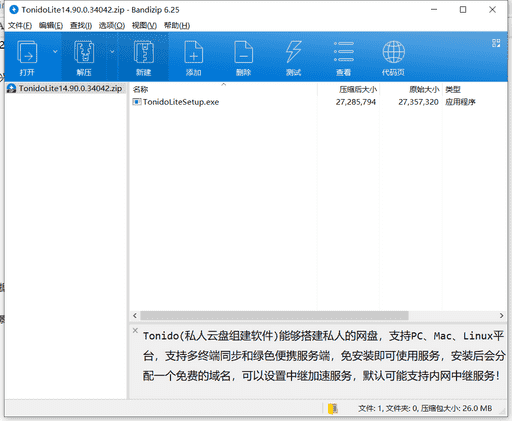Toggle the toolbar layout grid icon
This screenshot has width=512, height=421.
tap(496, 43)
